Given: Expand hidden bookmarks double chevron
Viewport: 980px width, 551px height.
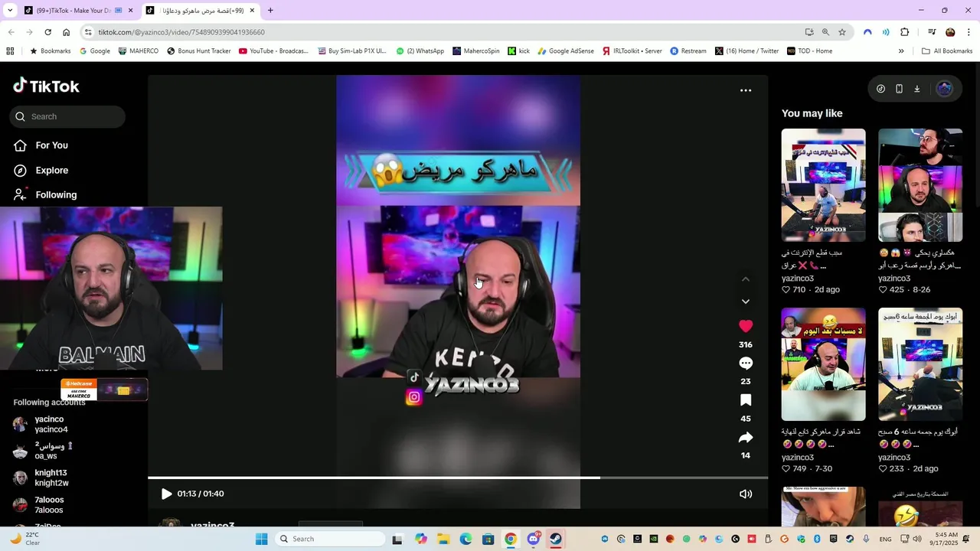Looking at the screenshot, I should 901,51.
